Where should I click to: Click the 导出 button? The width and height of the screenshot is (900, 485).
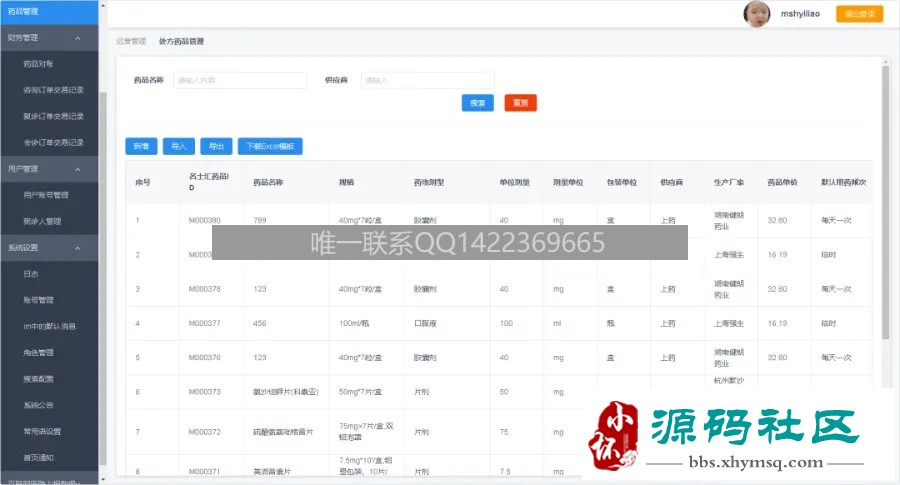click(216, 146)
